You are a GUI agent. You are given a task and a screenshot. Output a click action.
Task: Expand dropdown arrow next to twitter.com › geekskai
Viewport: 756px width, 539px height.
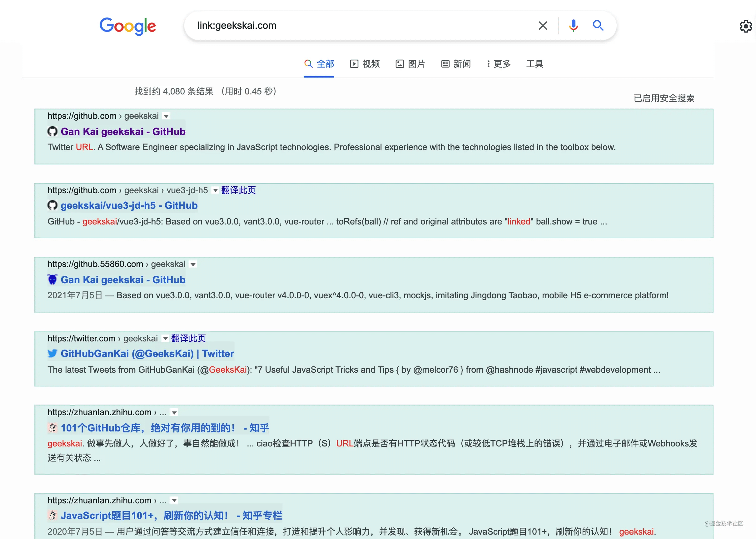[x=165, y=339]
